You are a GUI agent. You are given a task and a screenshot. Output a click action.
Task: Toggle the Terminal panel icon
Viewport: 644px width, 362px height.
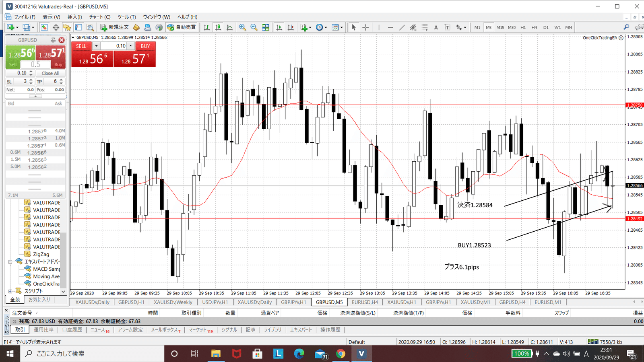[x=78, y=27]
